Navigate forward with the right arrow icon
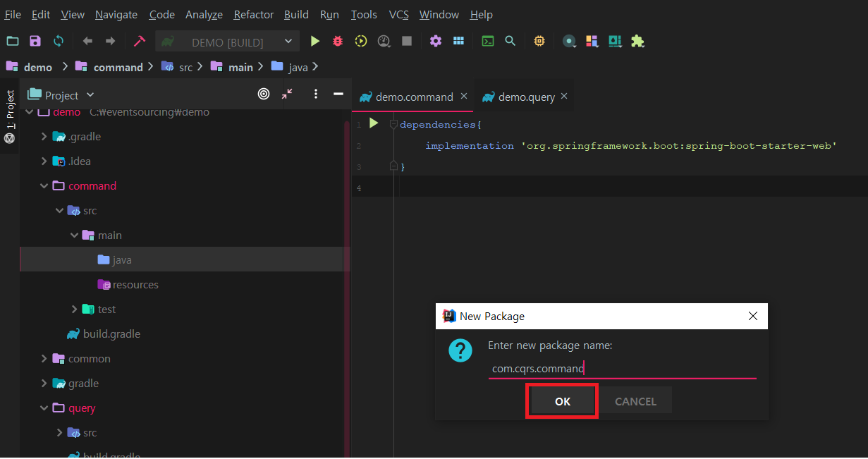 pos(110,42)
